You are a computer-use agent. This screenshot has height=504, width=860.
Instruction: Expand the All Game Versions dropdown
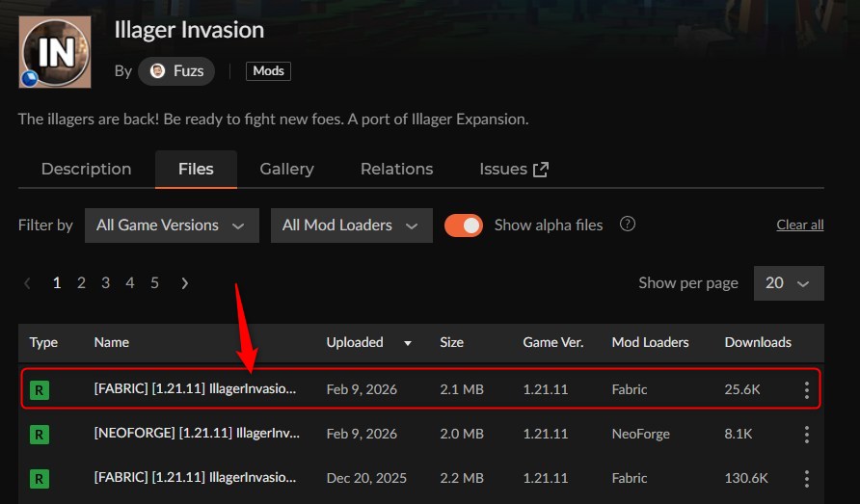(x=172, y=225)
